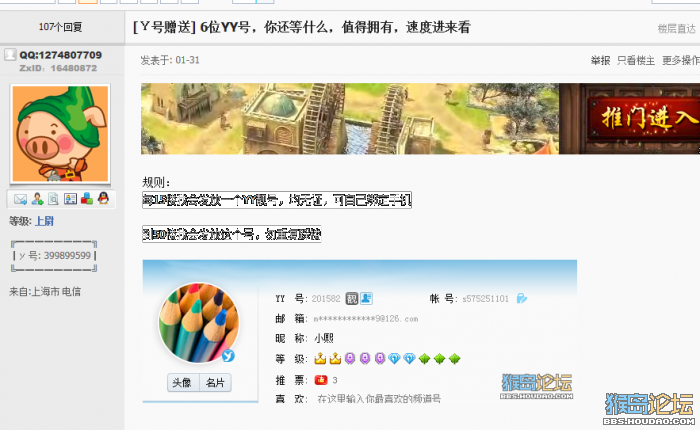Click the game town banner image
This screenshot has height=430, width=700.
[x=350, y=119]
